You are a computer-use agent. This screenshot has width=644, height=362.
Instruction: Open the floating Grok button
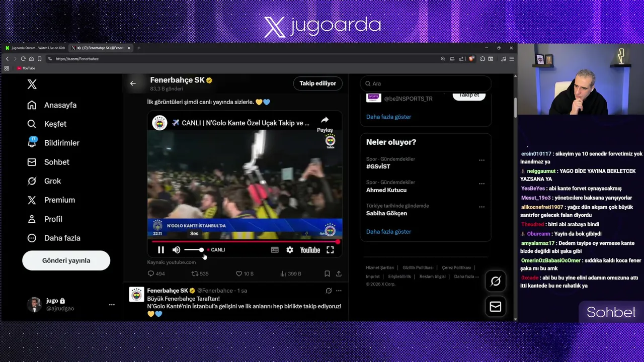pyautogui.click(x=495, y=282)
